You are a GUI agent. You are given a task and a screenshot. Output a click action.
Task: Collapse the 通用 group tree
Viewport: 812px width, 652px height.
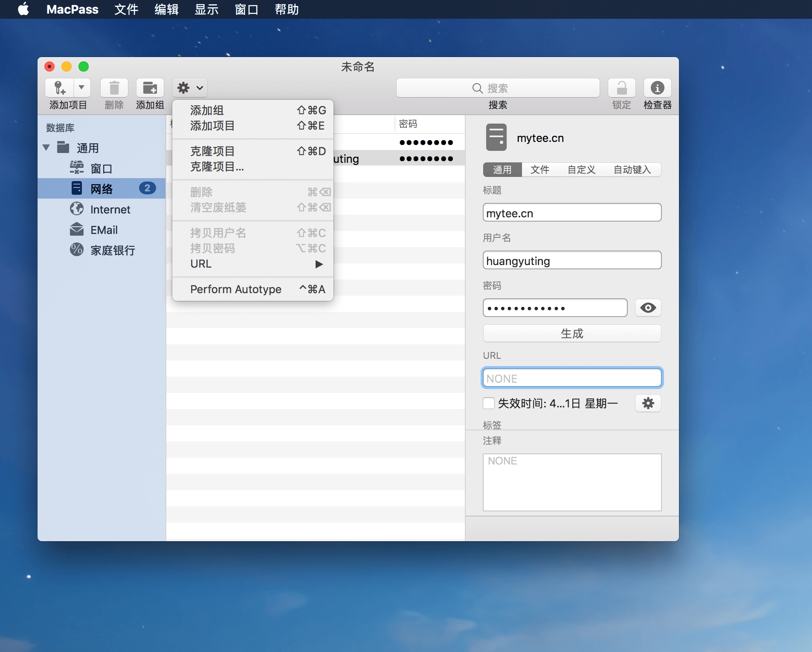click(x=46, y=148)
